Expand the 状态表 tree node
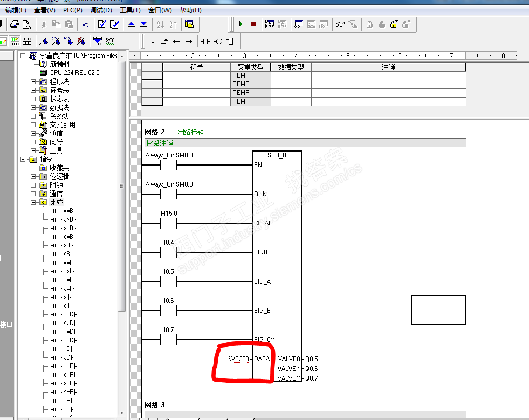This screenshot has height=420, width=529. pos(33,99)
